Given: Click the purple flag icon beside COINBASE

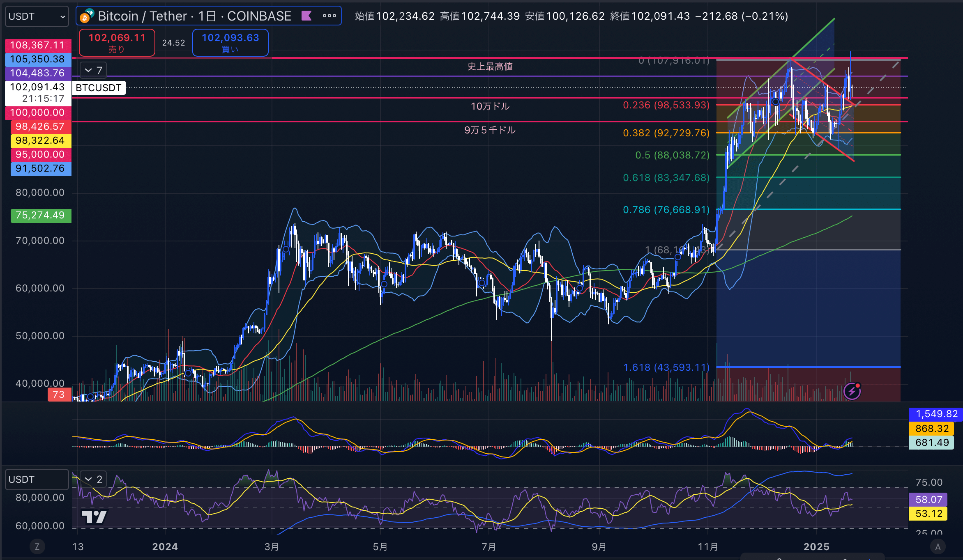Looking at the screenshot, I should tap(306, 16).
